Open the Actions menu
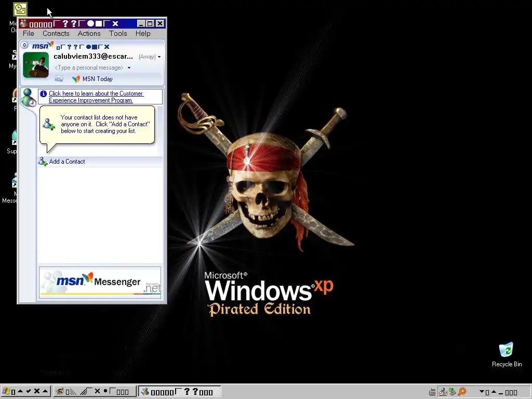 tap(89, 33)
